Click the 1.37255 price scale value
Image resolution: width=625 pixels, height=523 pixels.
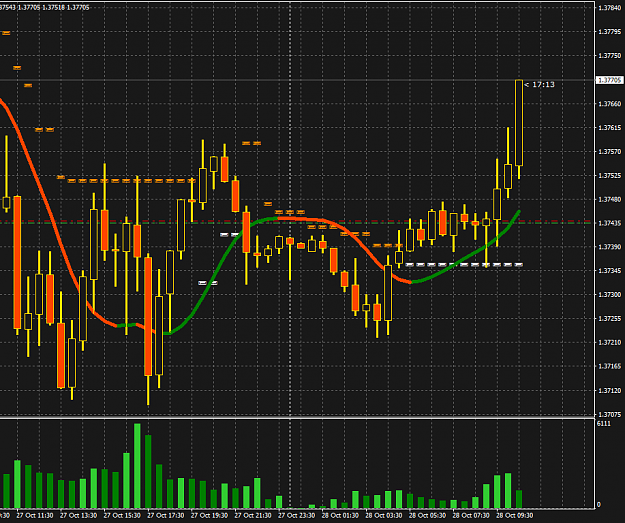[x=610, y=319]
